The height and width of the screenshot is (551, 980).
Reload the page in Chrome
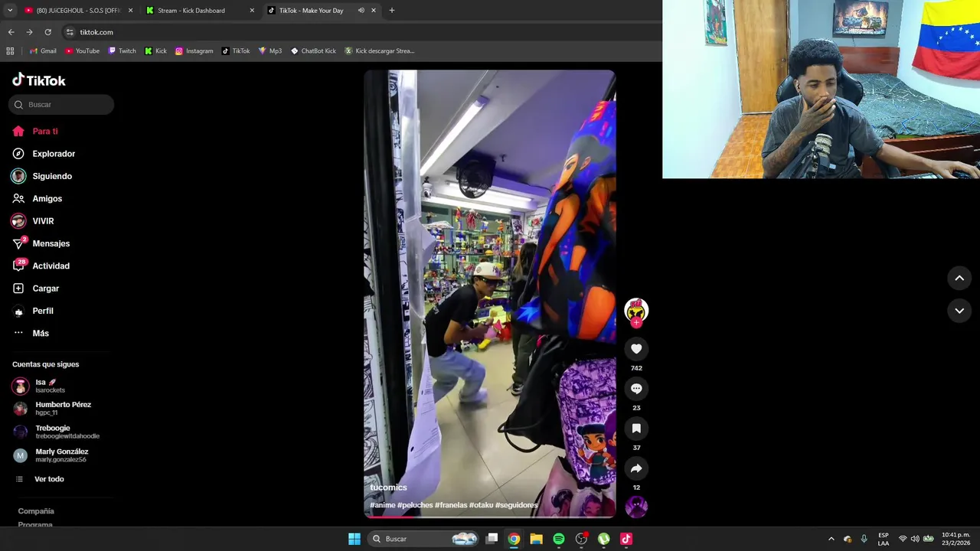click(47, 32)
